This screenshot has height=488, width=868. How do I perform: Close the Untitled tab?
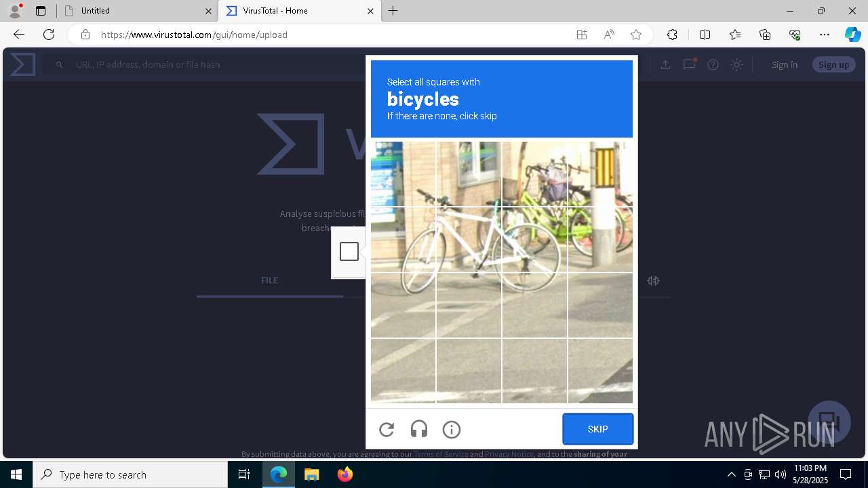[x=208, y=11]
